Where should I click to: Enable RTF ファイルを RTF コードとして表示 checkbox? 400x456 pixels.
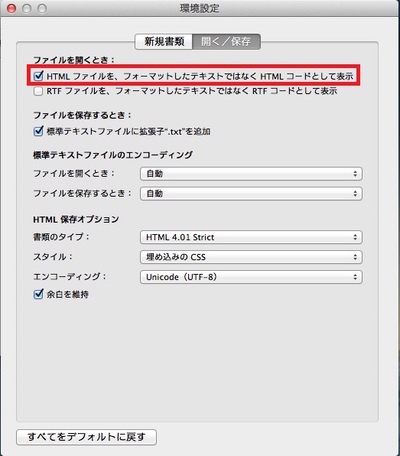(38, 91)
